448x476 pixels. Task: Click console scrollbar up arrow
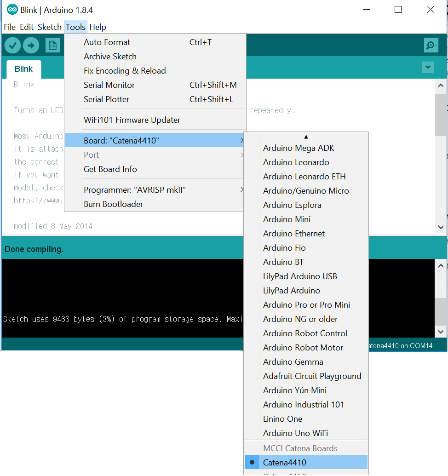click(441, 266)
